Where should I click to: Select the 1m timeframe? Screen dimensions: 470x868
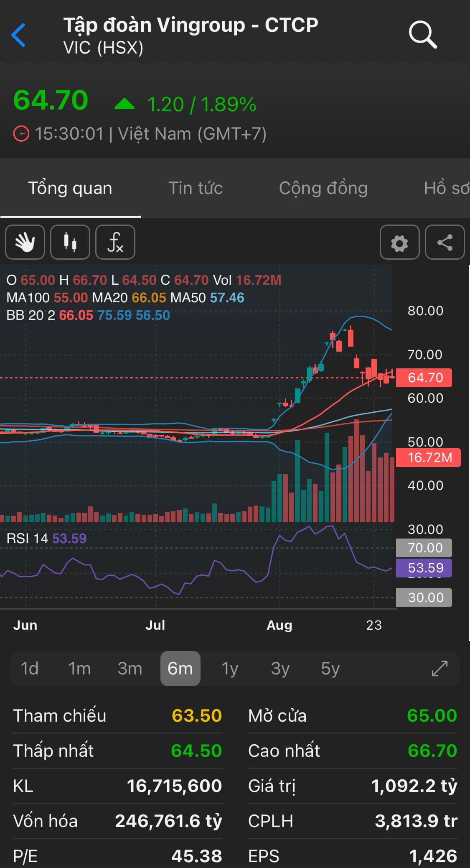pyautogui.click(x=79, y=668)
